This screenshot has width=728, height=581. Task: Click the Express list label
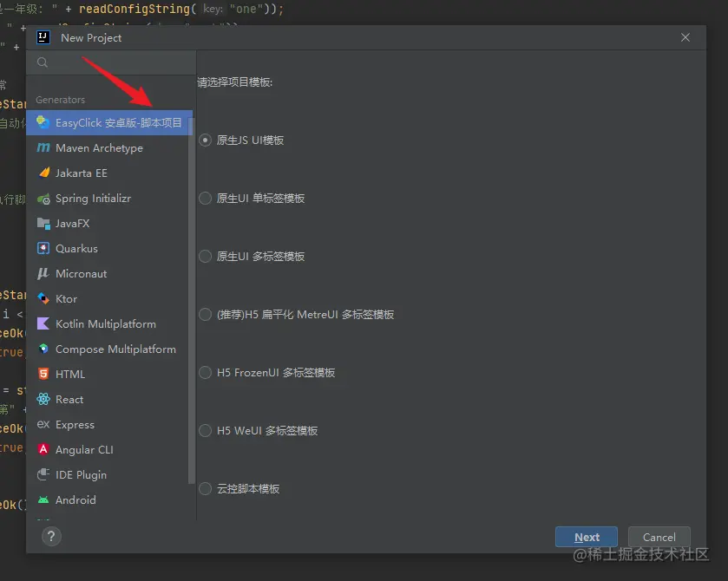tap(75, 425)
